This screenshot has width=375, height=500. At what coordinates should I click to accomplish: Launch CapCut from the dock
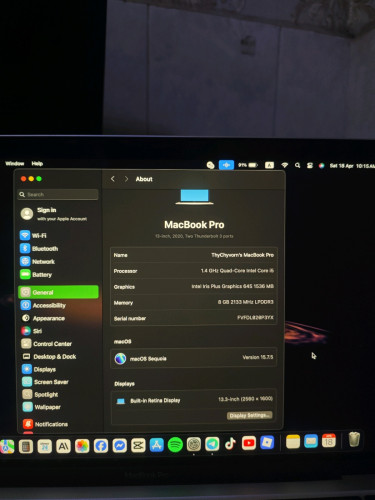point(138,445)
